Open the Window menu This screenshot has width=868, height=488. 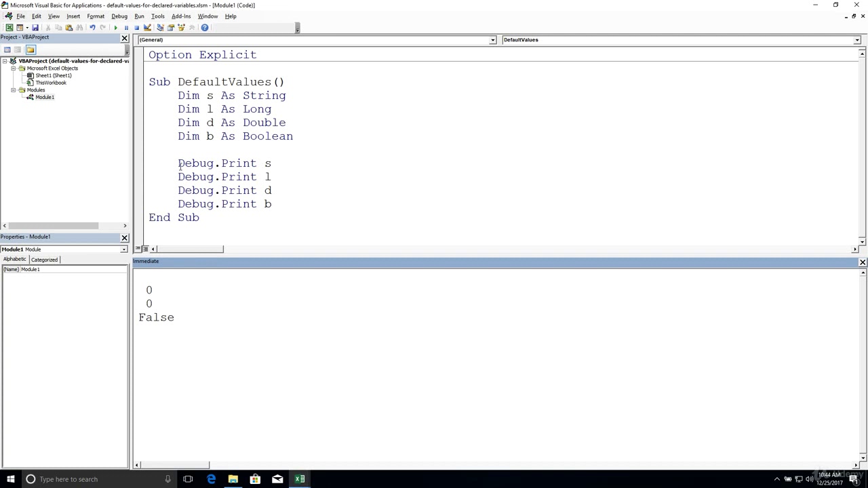point(208,16)
